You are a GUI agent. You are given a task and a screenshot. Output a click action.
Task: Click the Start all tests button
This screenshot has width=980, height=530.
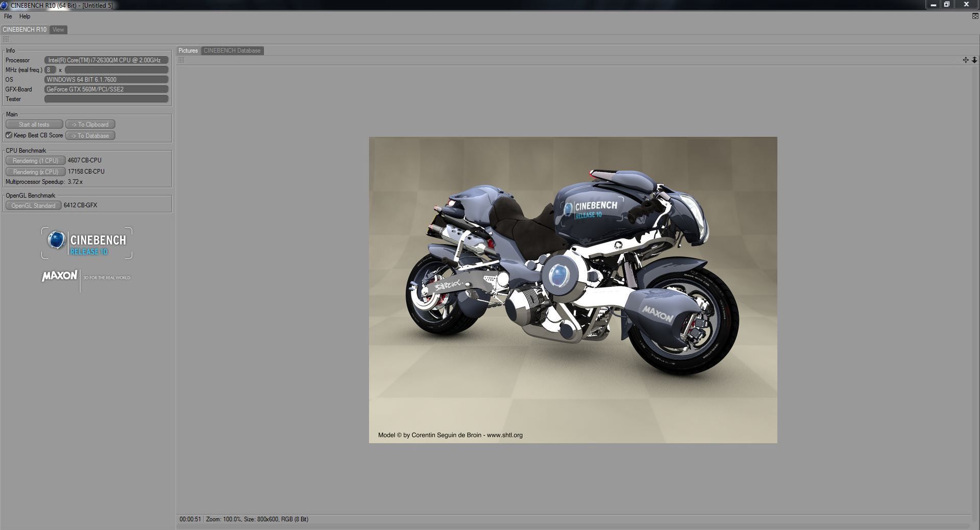click(x=34, y=125)
